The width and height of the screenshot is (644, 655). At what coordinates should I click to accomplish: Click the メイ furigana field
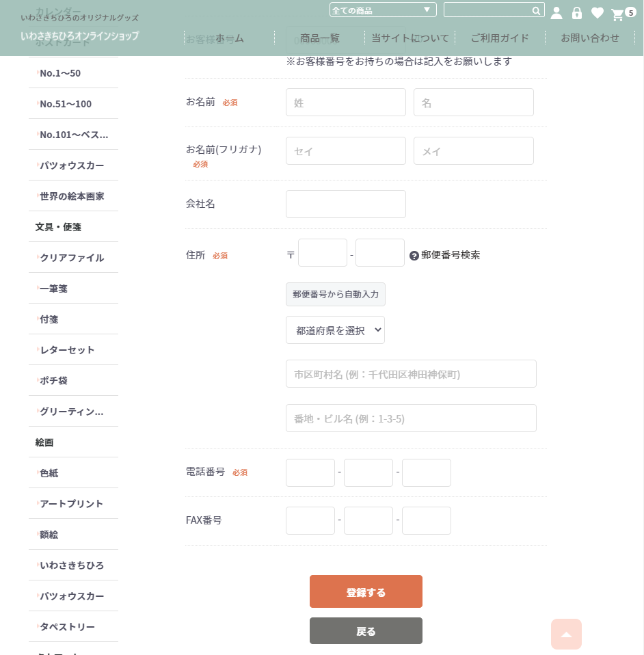pyautogui.click(x=474, y=151)
